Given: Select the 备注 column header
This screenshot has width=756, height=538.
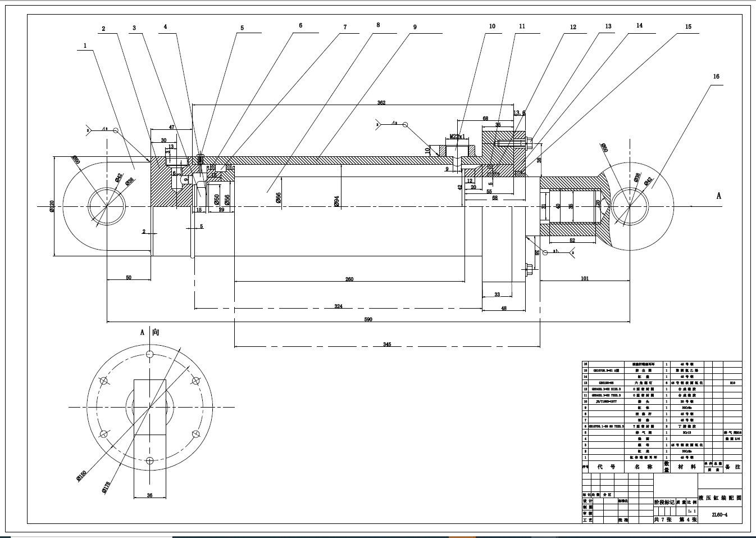Looking at the screenshot, I should point(732,467).
